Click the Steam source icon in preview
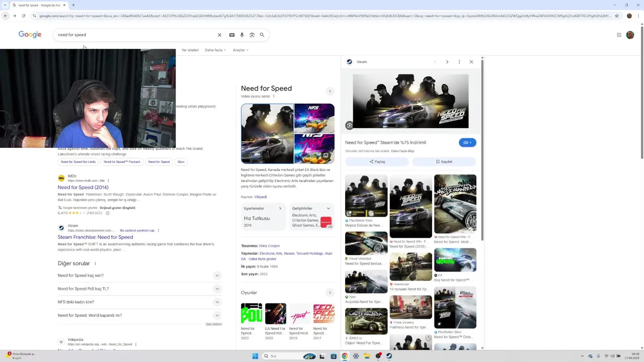The height and width of the screenshot is (362, 644). coord(350,62)
